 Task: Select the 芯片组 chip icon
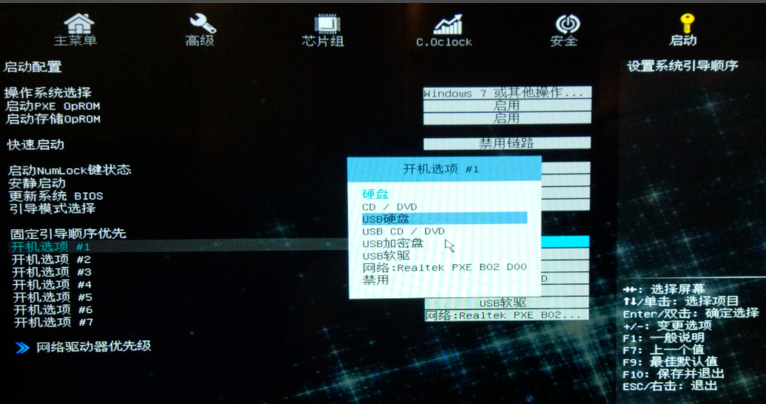point(324,24)
